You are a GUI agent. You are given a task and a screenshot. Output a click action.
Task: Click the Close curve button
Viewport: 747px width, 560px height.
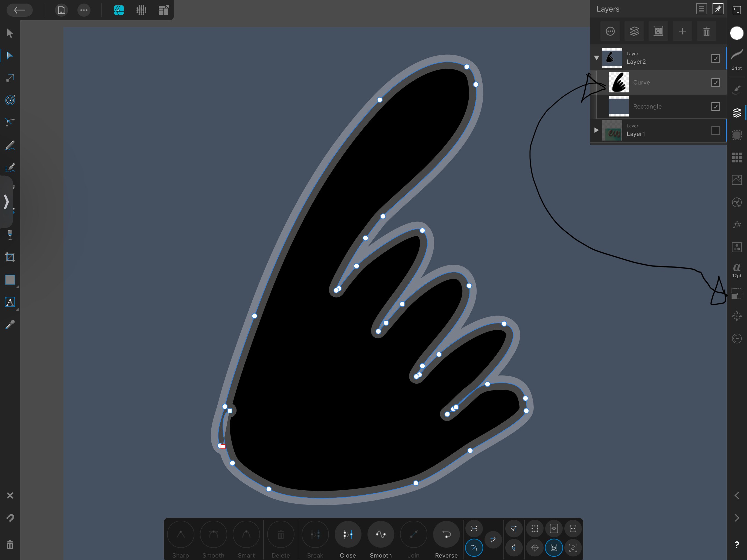click(348, 540)
